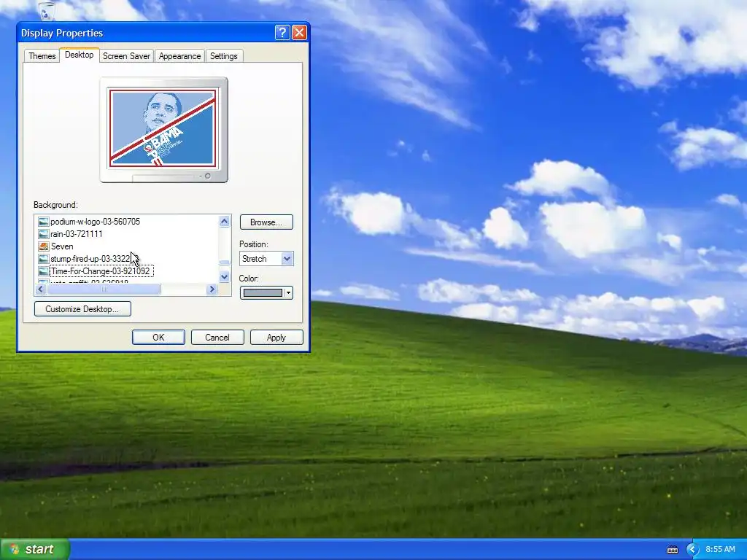Click background list scroll down arrow

click(225, 276)
